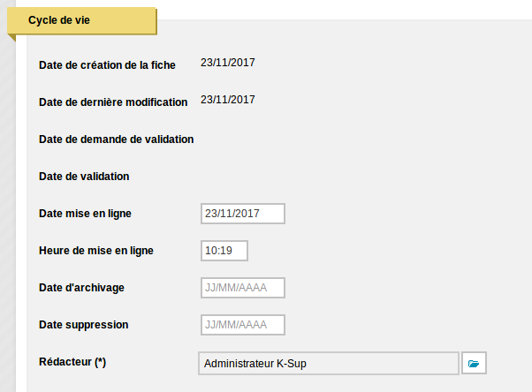Click the Date de demande de validation label
The height and width of the screenshot is (392, 532).
coord(117,139)
